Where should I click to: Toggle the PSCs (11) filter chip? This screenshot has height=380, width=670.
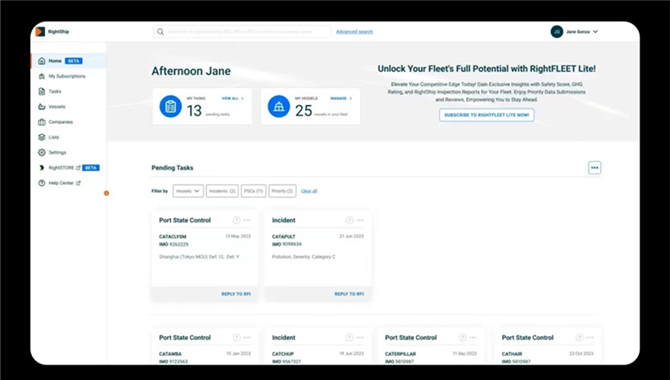pos(253,191)
